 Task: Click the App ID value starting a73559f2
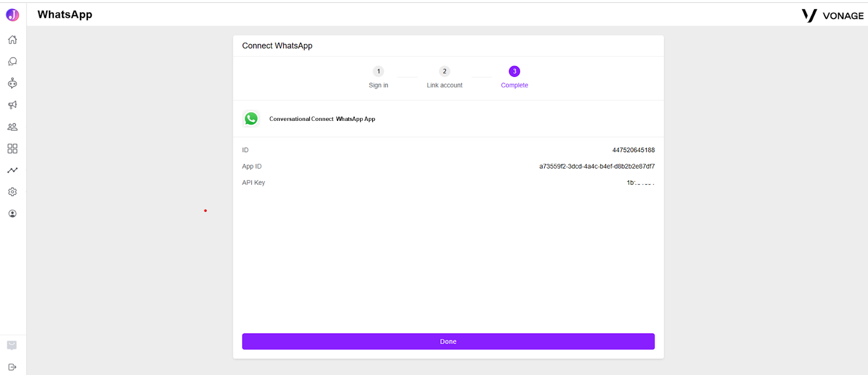pyautogui.click(x=597, y=166)
